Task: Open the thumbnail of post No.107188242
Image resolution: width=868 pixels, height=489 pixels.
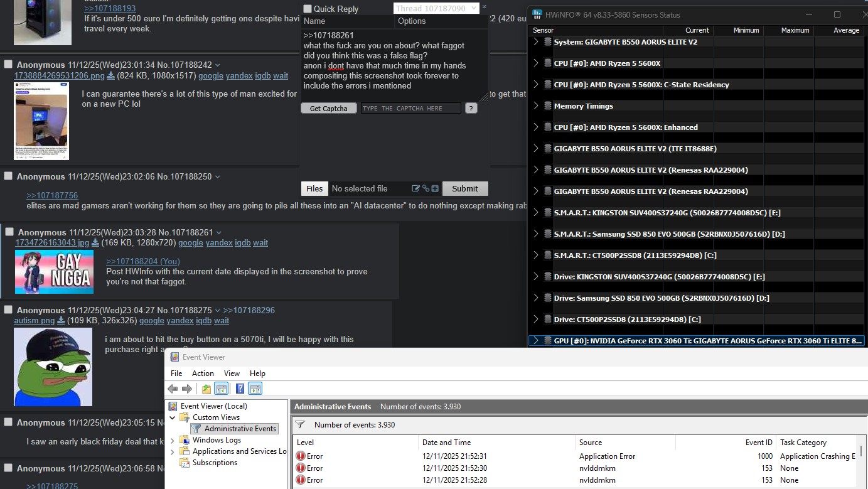Action: coord(41,121)
